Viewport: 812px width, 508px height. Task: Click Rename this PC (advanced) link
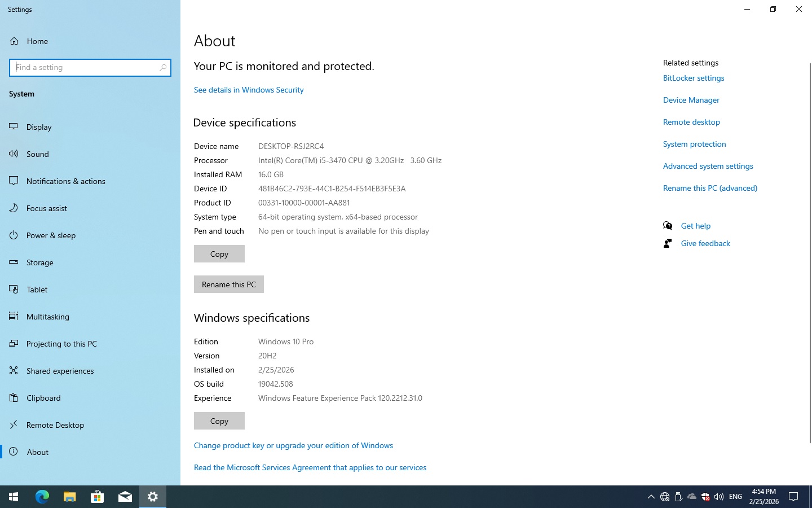710,188
